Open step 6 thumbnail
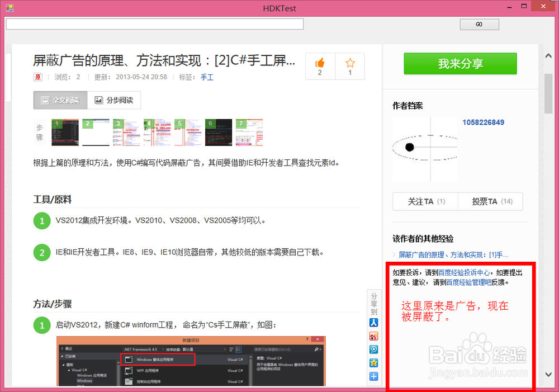This screenshot has width=559, height=392. pyautogui.click(x=219, y=133)
